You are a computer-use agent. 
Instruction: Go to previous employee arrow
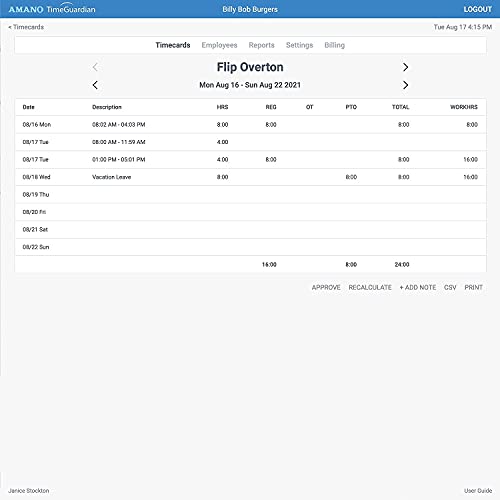(x=95, y=67)
